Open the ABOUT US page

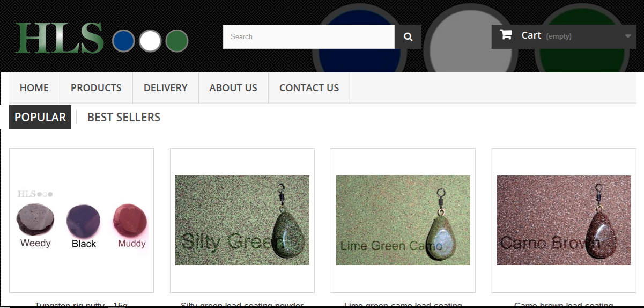point(233,87)
